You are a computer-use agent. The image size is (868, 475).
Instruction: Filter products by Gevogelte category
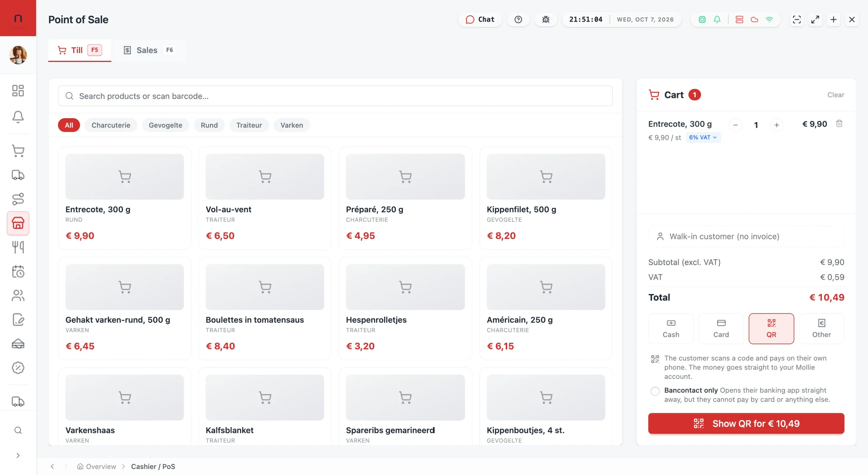coord(166,125)
